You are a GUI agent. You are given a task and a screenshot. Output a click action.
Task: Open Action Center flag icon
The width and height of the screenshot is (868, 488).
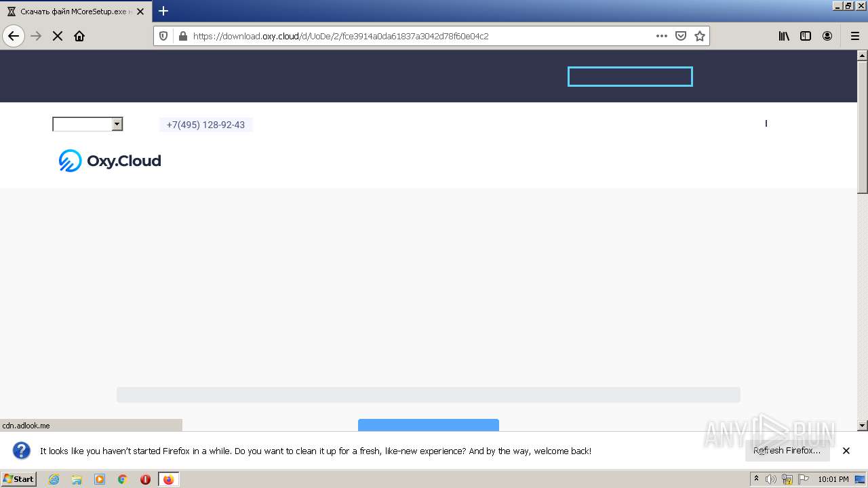[x=804, y=479]
